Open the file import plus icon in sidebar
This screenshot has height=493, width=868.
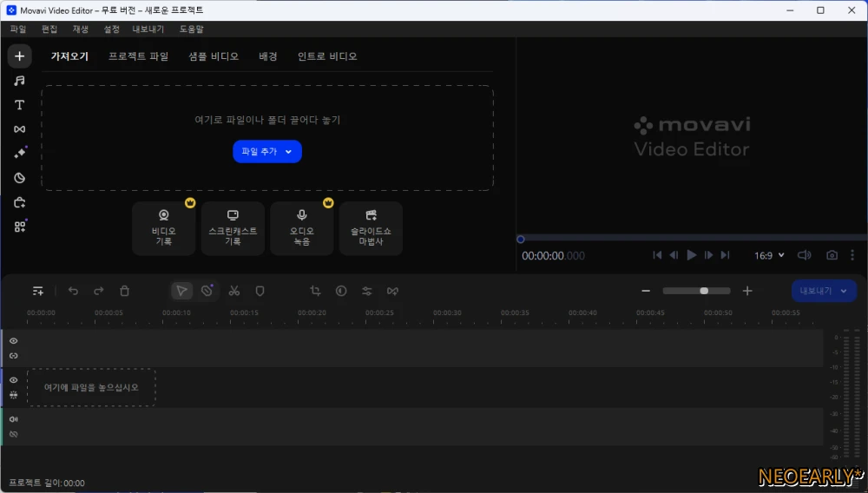coord(19,56)
